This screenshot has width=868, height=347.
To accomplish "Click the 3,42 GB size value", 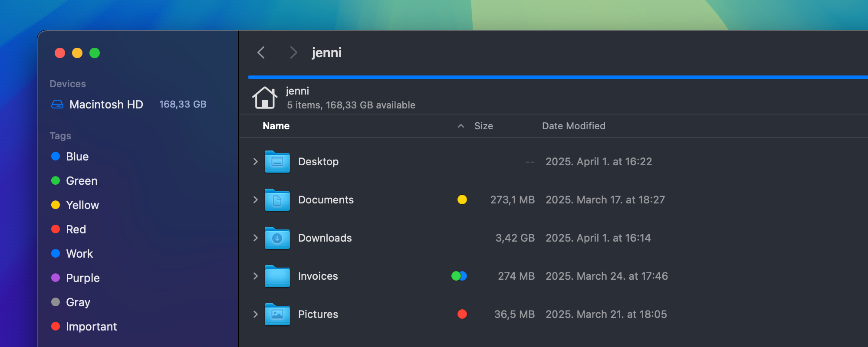I will pyautogui.click(x=515, y=238).
